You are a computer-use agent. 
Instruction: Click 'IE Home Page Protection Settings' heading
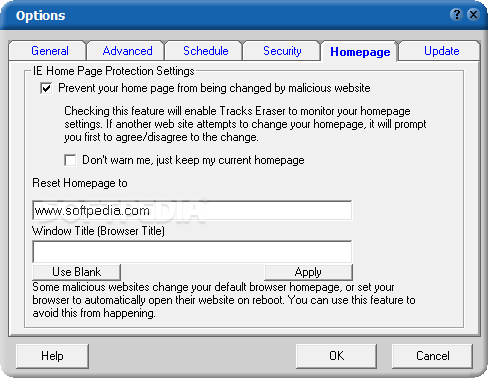tap(113, 71)
